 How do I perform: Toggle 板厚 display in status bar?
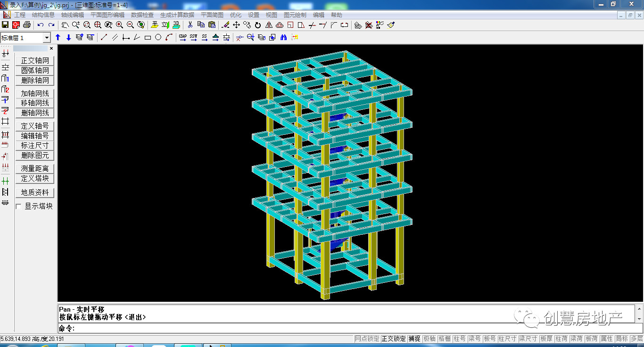(x=546, y=339)
